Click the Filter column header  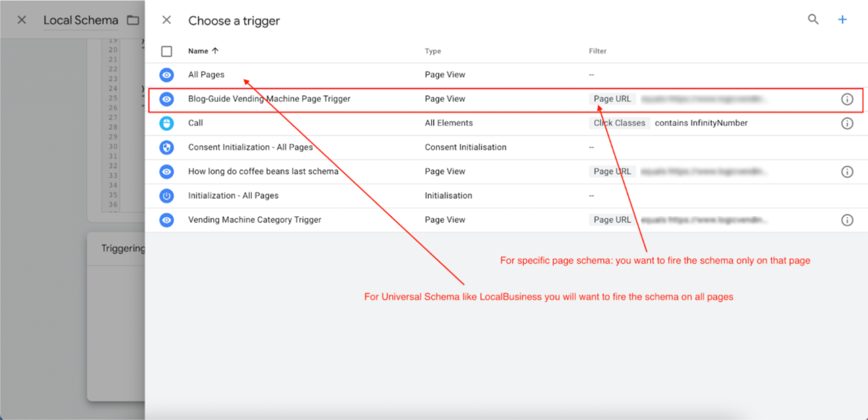[597, 51]
